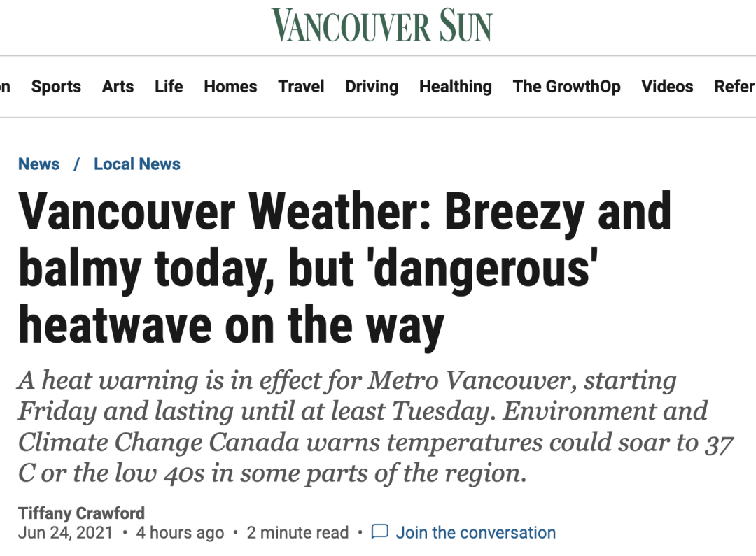Image resolution: width=756 pixels, height=556 pixels.
Task: Open the Videos section
Action: [667, 87]
